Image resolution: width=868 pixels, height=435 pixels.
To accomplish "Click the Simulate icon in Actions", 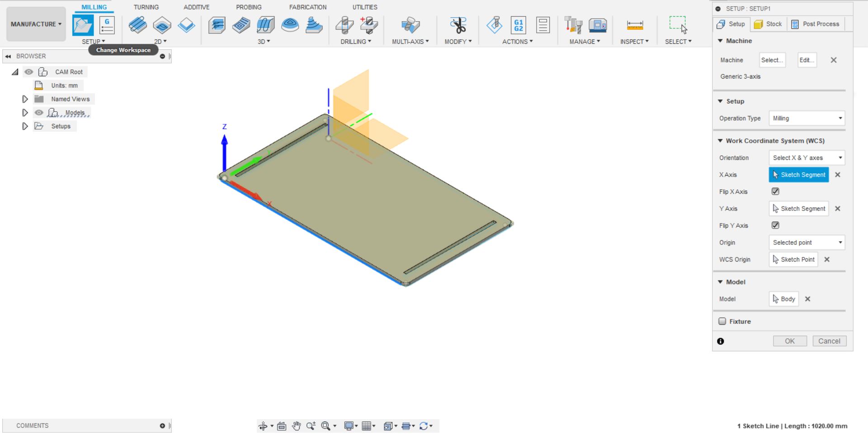I will [495, 25].
